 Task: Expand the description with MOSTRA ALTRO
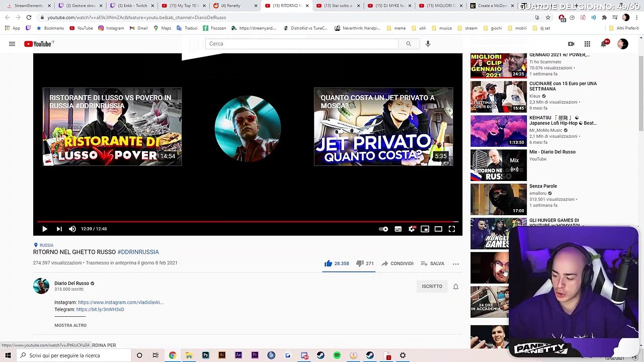click(x=70, y=325)
